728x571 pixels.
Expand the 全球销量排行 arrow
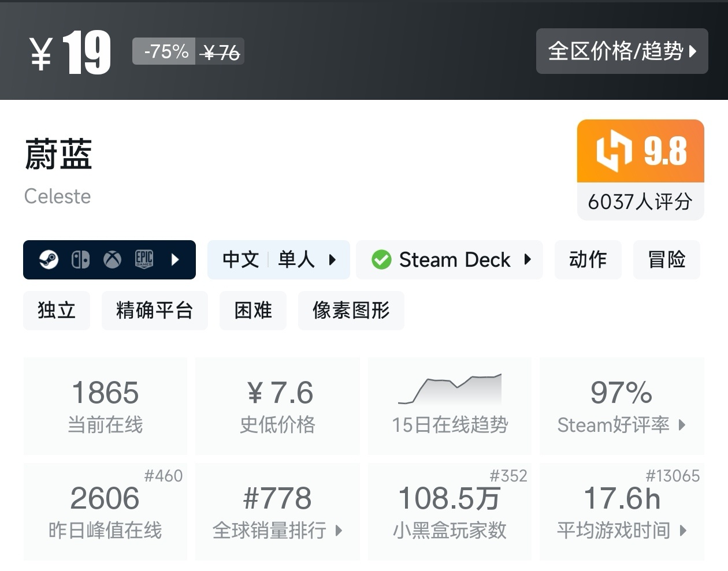coord(339,530)
